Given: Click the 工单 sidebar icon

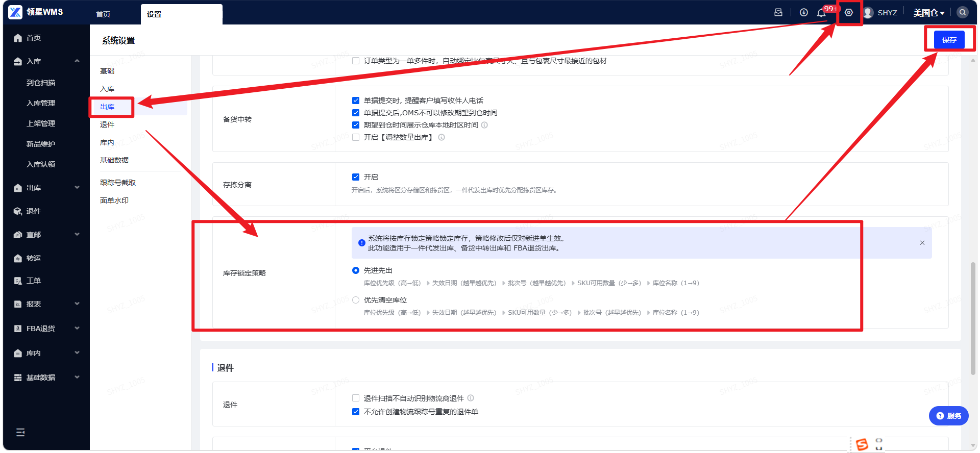Looking at the screenshot, I should pos(18,281).
